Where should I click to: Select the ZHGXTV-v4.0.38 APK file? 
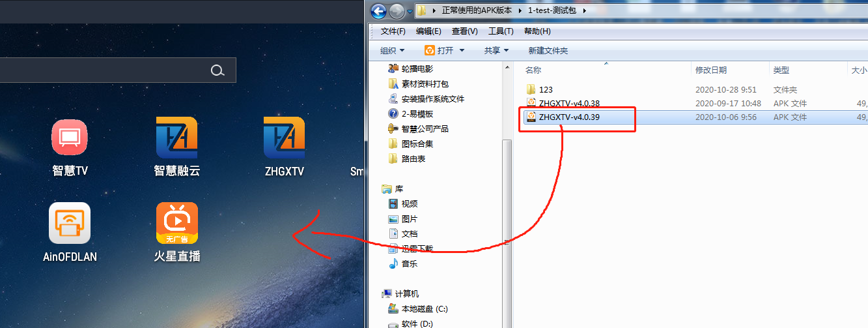tap(569, 103)
